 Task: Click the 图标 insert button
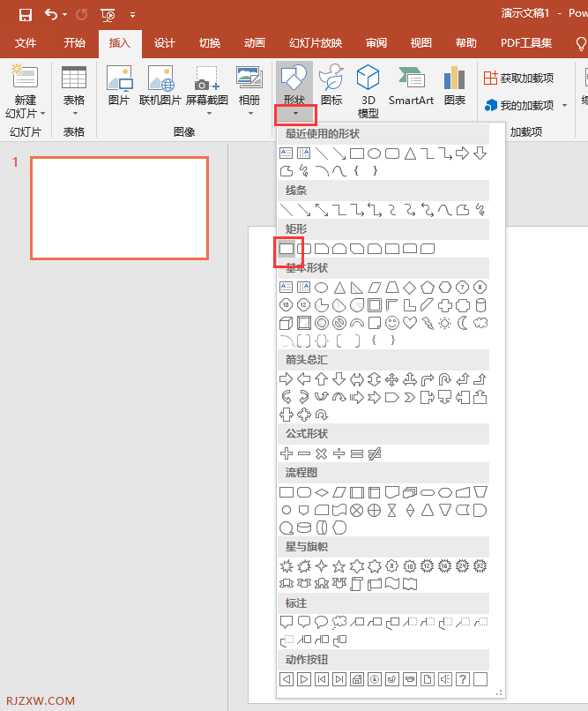(x=331, y=86)
